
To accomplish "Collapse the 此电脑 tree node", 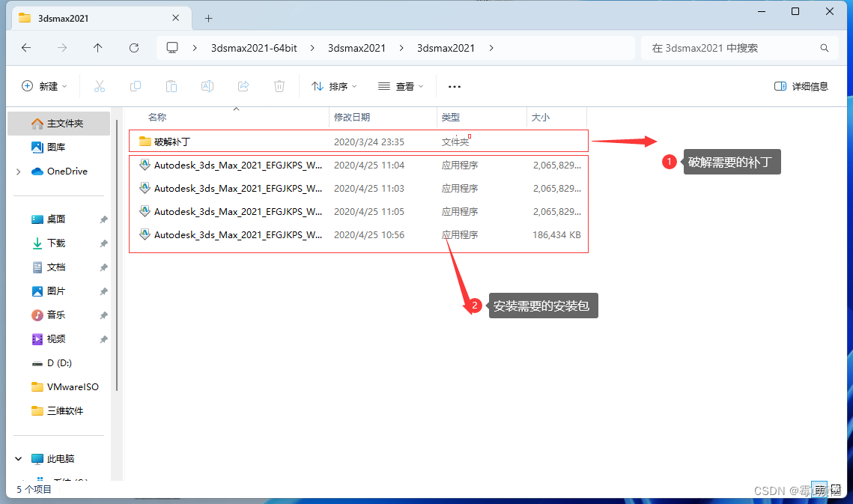I will click(19, 459).
